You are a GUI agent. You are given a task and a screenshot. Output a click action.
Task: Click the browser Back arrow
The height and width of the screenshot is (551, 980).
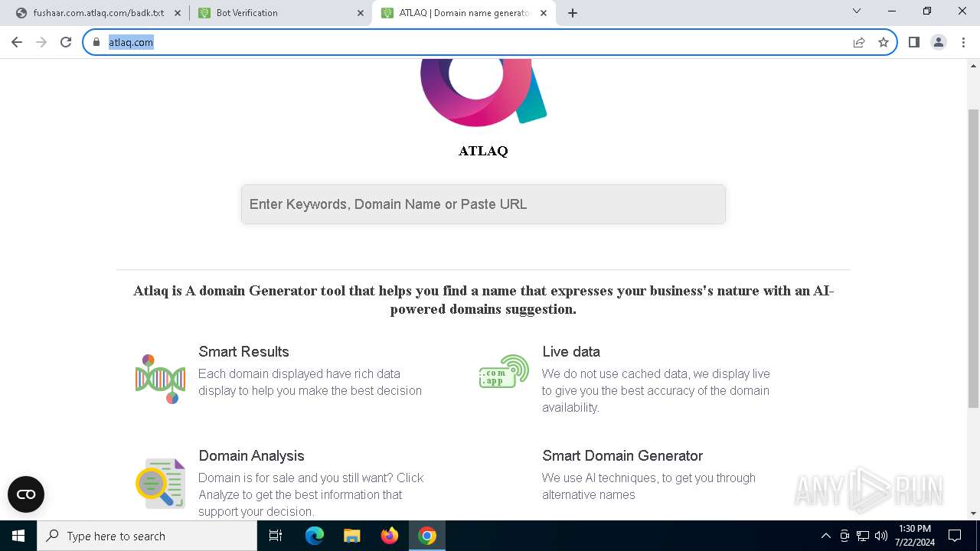coord(17,42)
